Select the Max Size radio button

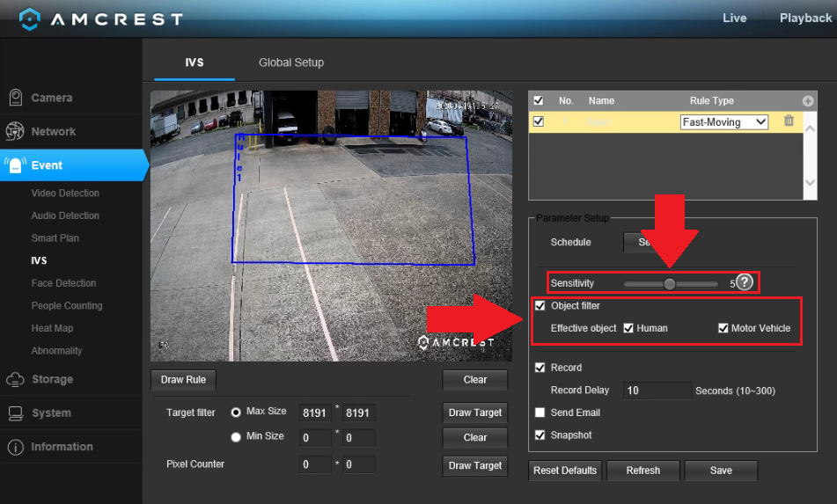point(235,413)
